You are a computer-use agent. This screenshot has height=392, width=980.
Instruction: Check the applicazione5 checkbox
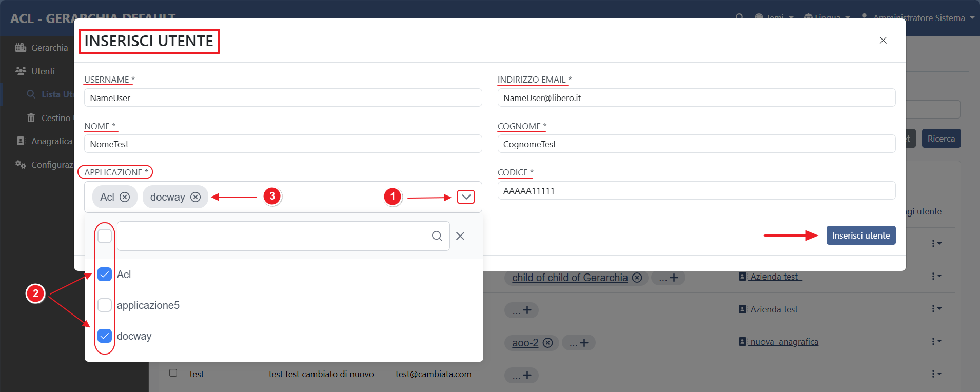point(105,305)
